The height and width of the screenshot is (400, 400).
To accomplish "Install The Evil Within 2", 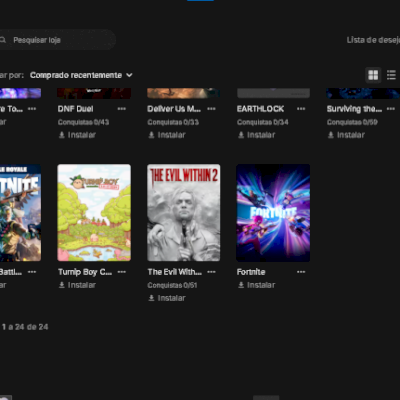I will pos(167,298).
